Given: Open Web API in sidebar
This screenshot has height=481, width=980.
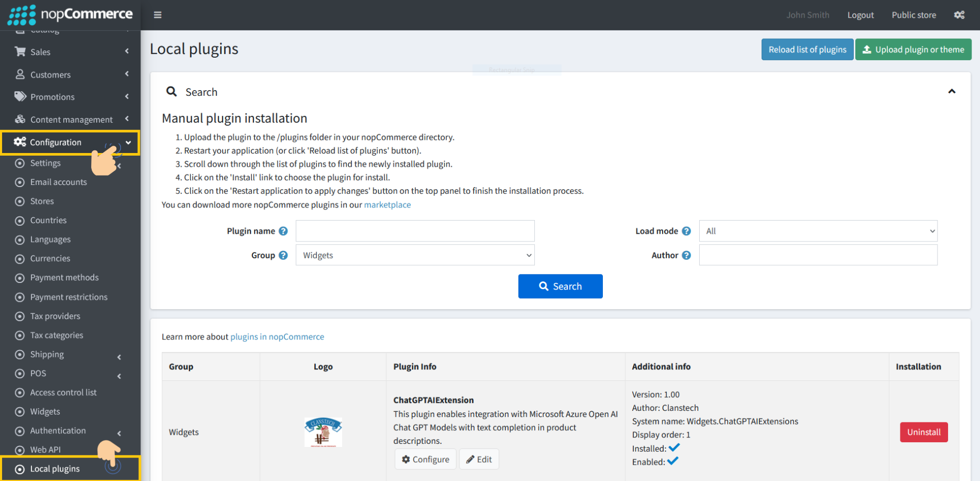Looking at the screenshot, I should (46, 450).
